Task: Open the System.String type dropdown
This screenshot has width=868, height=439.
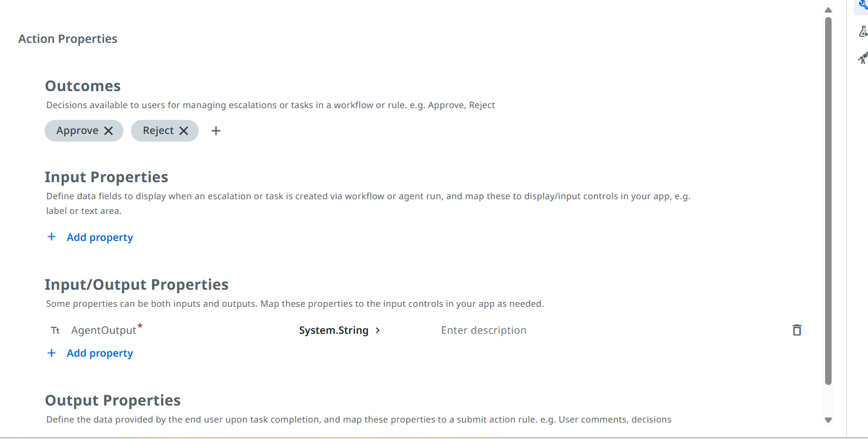Action: [333, 330]
